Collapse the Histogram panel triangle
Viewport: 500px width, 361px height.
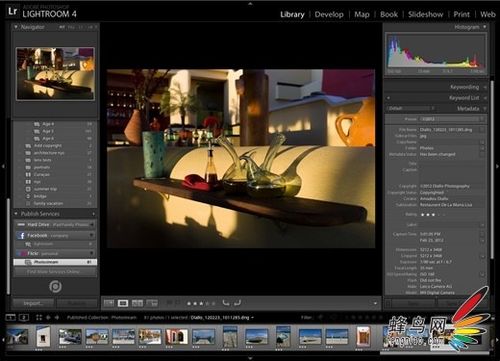point(484,27)
